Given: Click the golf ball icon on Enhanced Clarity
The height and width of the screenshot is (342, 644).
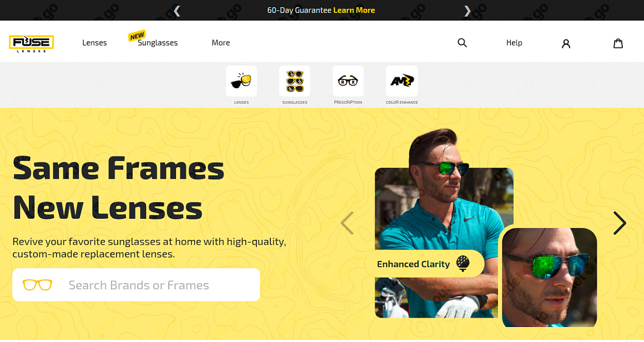Looking at the screenshot, I should [463, 263].
